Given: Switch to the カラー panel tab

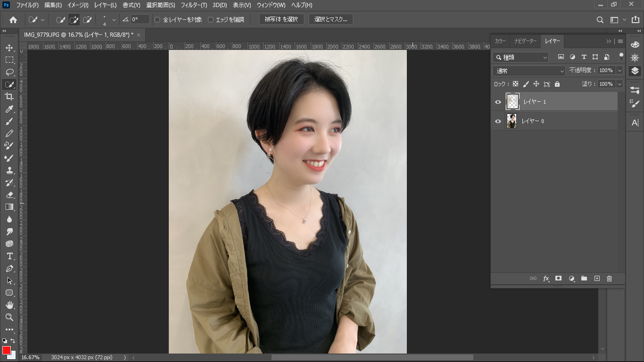Looking at the screenshot, I should pos(500,41).
